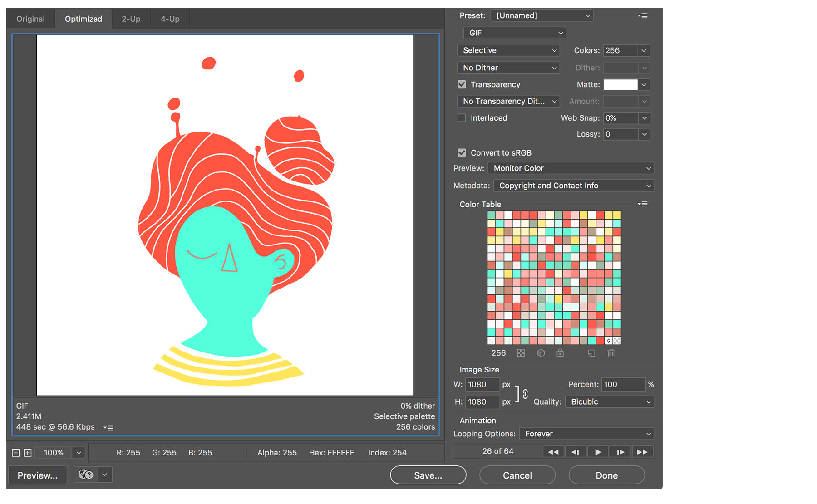Screen dimensions: 817x504
Task: Play the animation preview
Action: pyautogui.click(x=598, y=451)
